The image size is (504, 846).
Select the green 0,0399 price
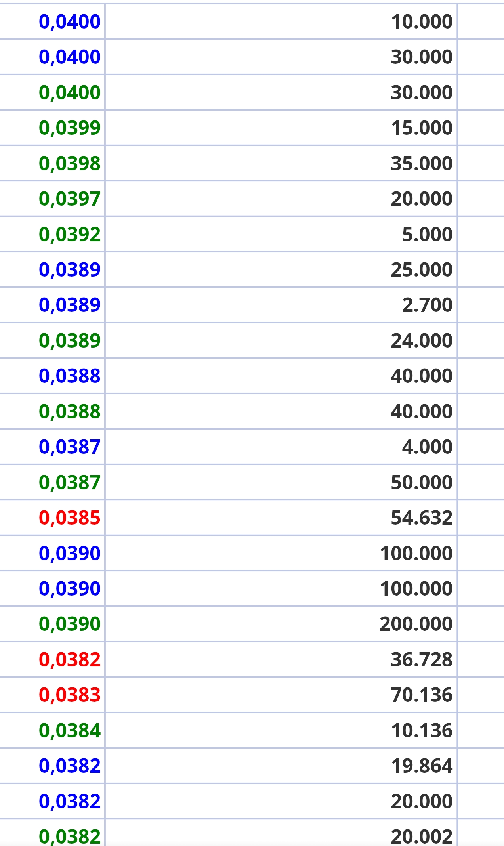[69, 128]
